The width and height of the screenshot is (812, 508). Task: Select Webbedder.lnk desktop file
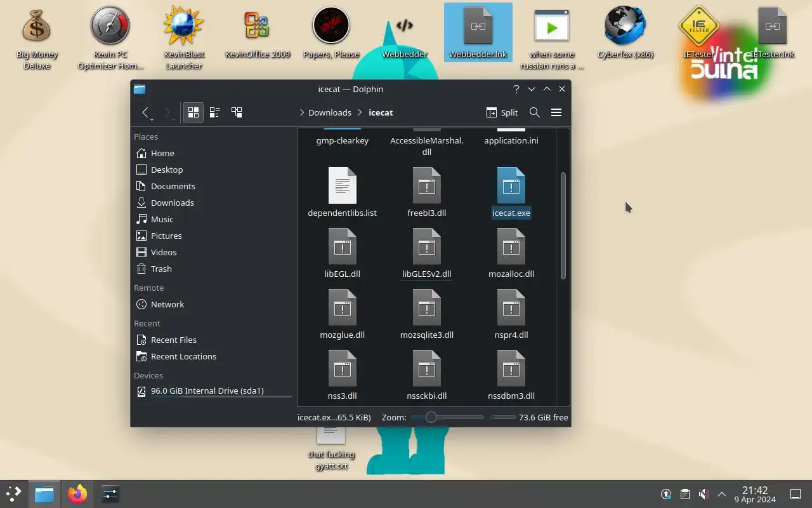point(478,33)
